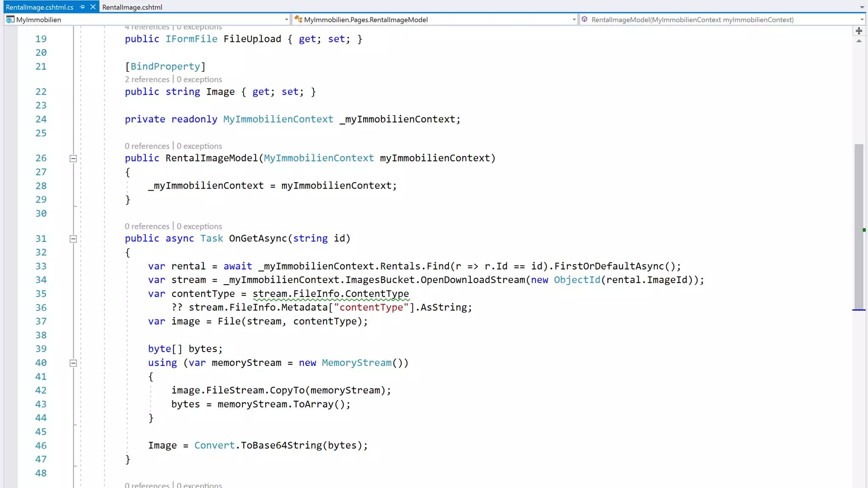Pin the RentalImage.cshtml.cs tab

coord(82,7)
